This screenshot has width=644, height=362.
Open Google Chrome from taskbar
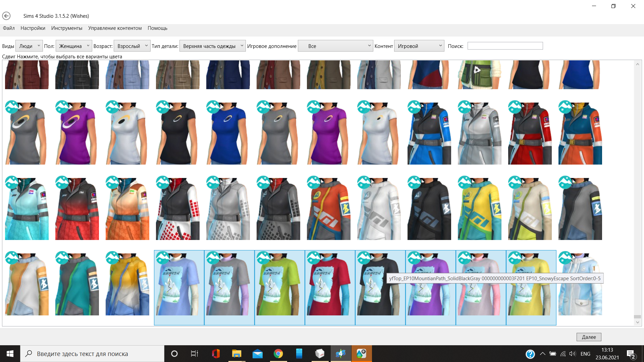(278, 354)
